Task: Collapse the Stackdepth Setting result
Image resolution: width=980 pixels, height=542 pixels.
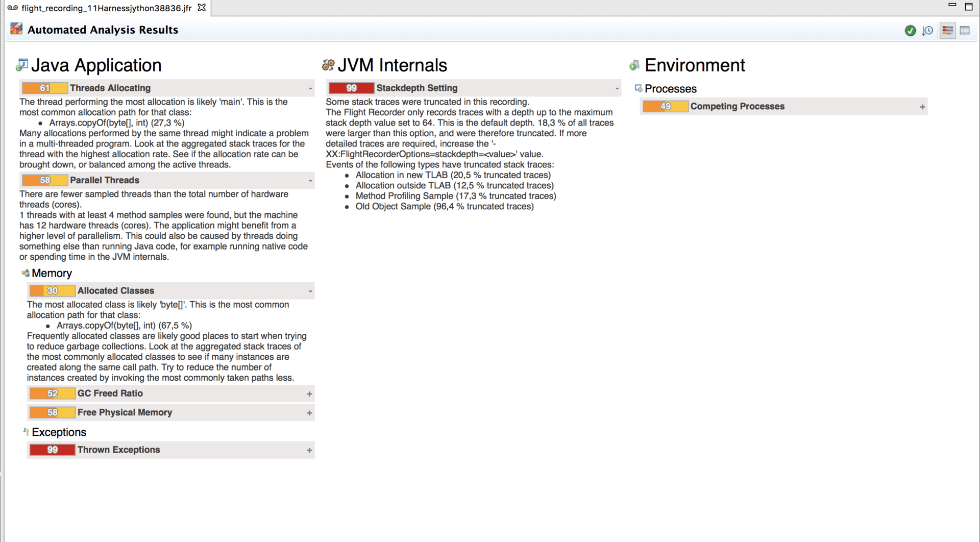Action: coord(617,88)
